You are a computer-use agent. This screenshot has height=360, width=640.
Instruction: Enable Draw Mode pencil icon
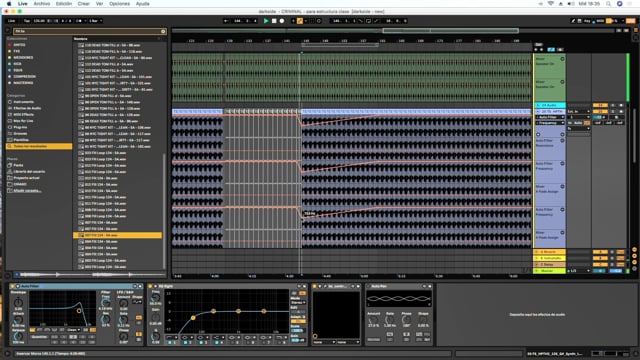click(x=573, y=21)
